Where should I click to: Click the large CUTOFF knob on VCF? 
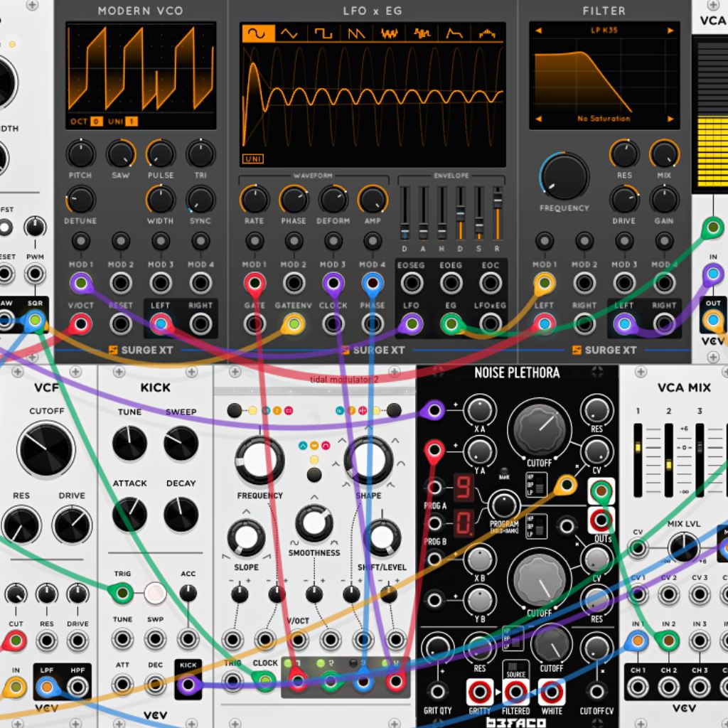46,449
